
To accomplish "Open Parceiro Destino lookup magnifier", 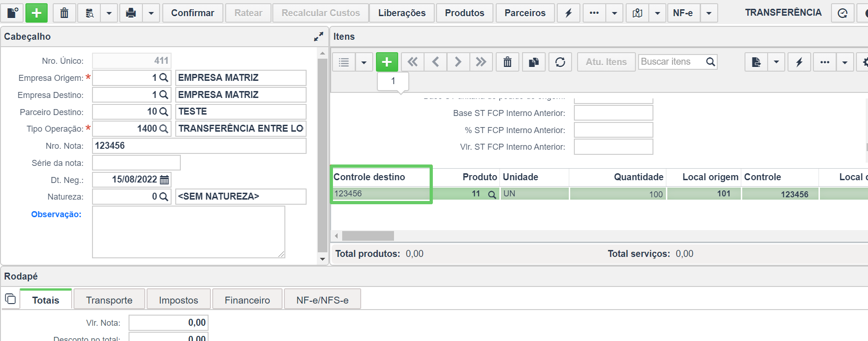I will 164,112.
